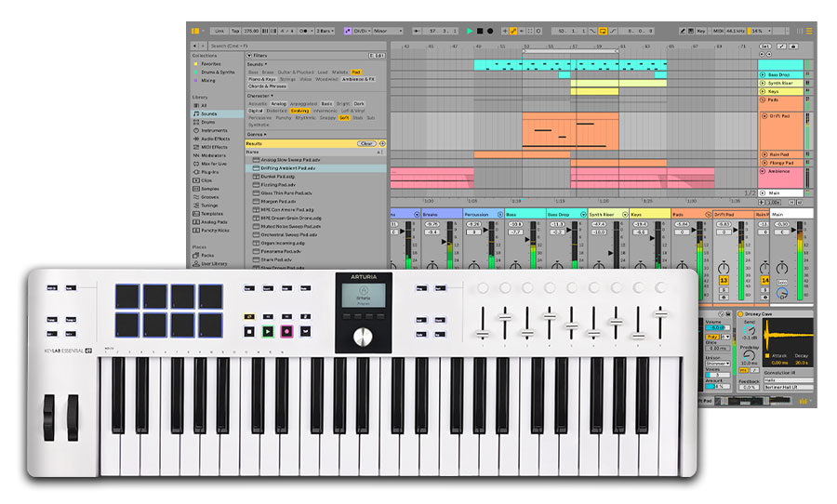Unfold the Synth Riser arrangement track
The height and width of the screenshot is (504, 837).
tap(763, 84)
